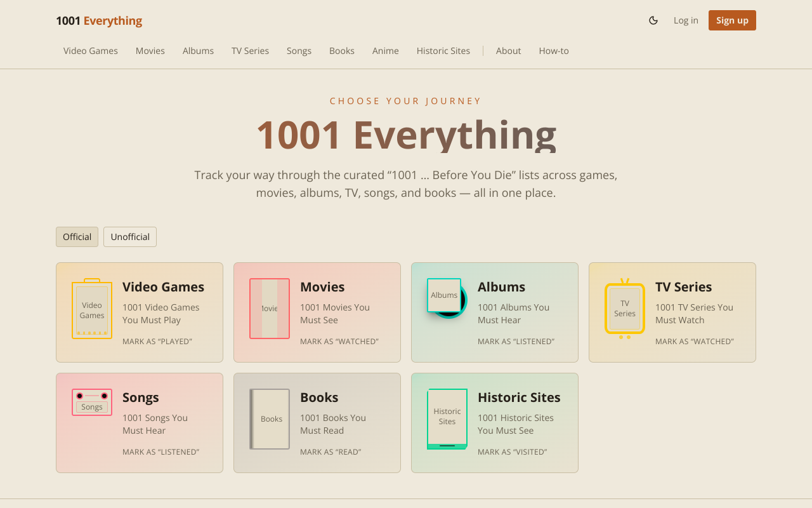Click 'MARK AS “LISTENED”' on Songs card
Viewport: 812px width, 508px height.
160,452
